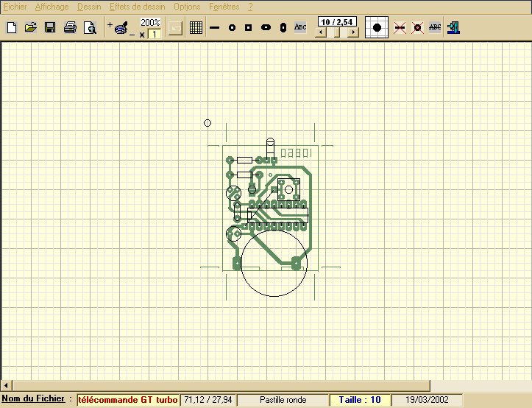Open the Fichier menu
532x408 pixels.
tap(15, 7)
